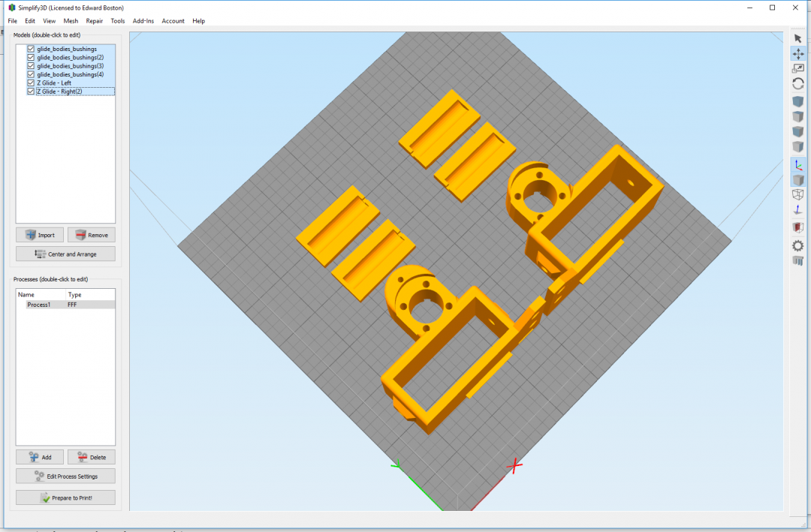Choose the scale models tool
Screen dimensions: 811x532
[798, 68]
